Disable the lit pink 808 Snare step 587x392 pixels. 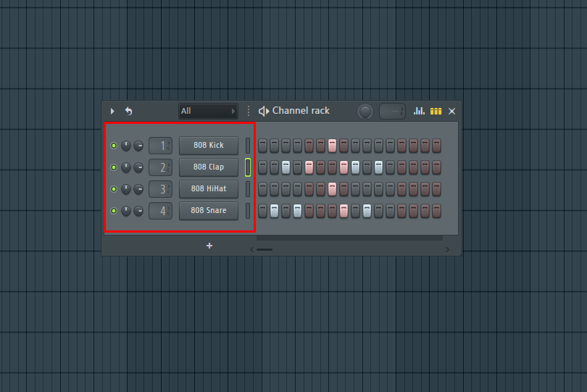[344, 211]
